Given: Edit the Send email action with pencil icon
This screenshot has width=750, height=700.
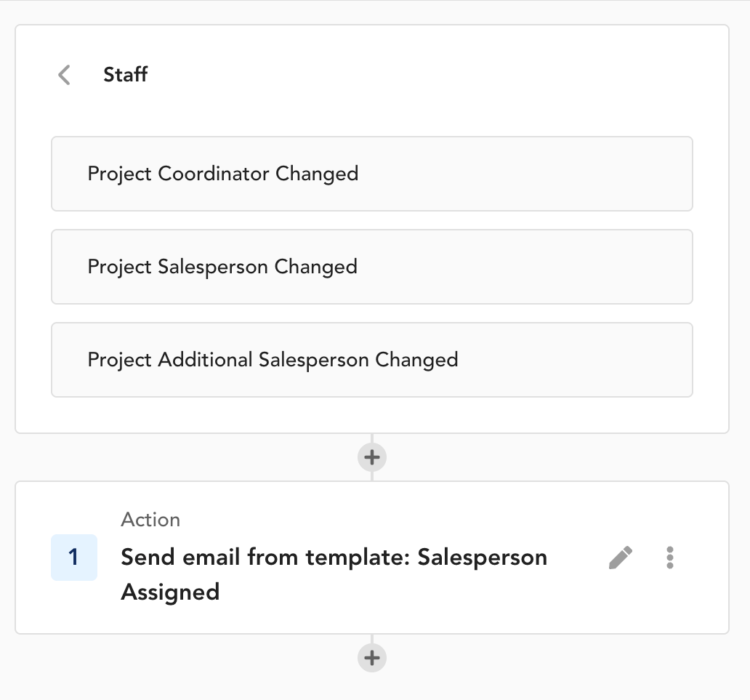Looking at the screenshot, I should [621, 558].
